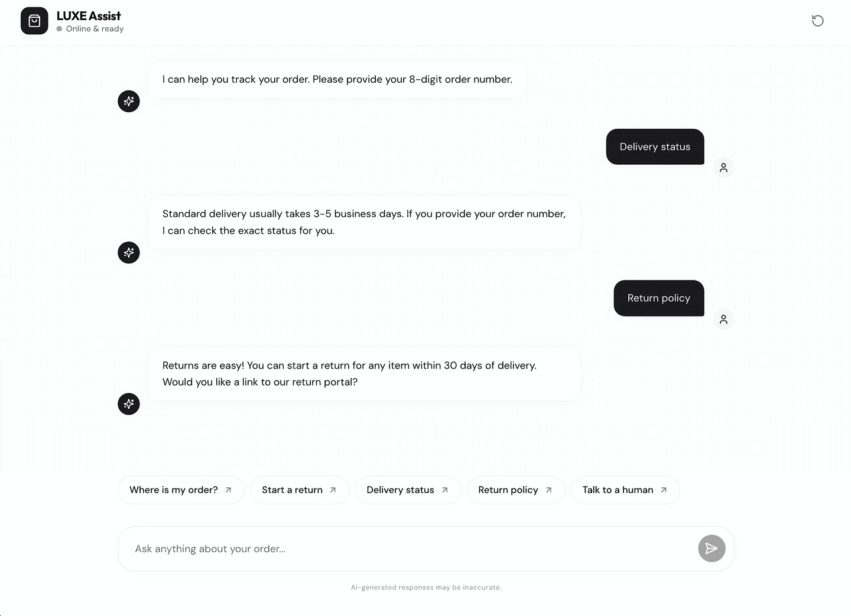The image size is (851, 616).
Task: Click the AI message about the 30-day return window
Action: click(364, 373)
